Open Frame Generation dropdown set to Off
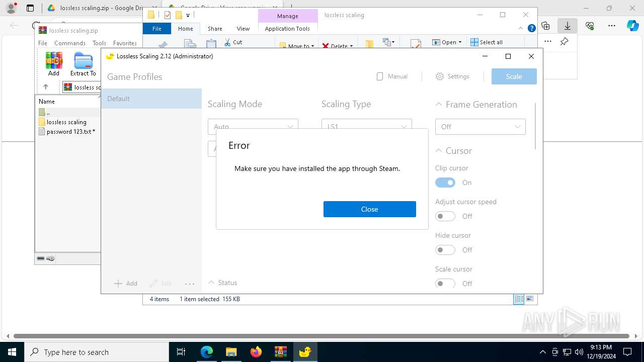This screenshot has width=644, height=362. click(x=480, y=127)
